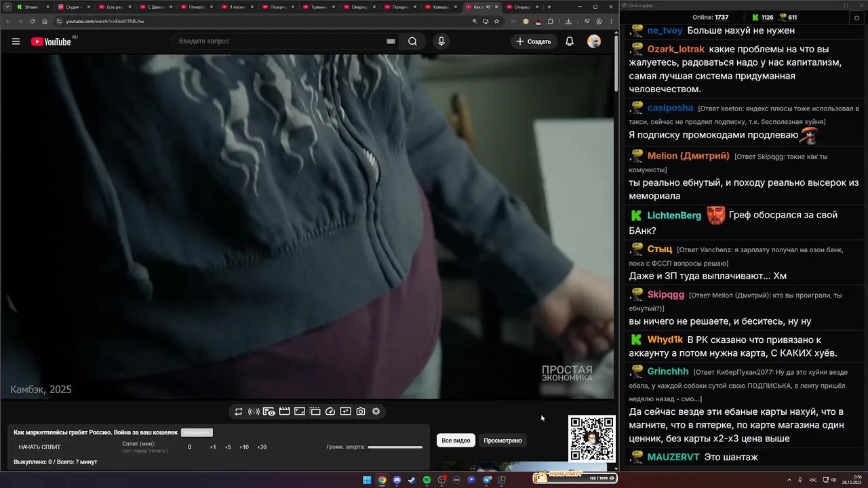
Task: Click the plus-box icon in video toolbar
Action: pos(345,411)
